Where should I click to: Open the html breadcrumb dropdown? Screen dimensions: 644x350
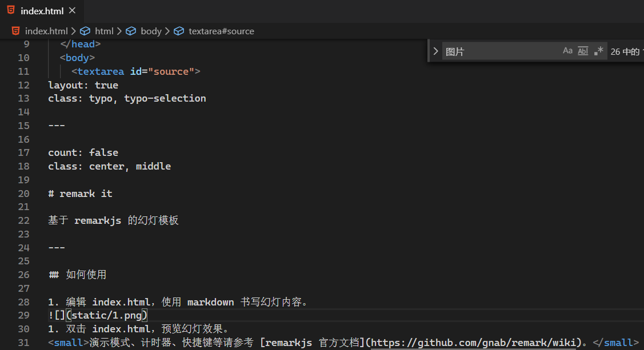click(x=104, y=31)
